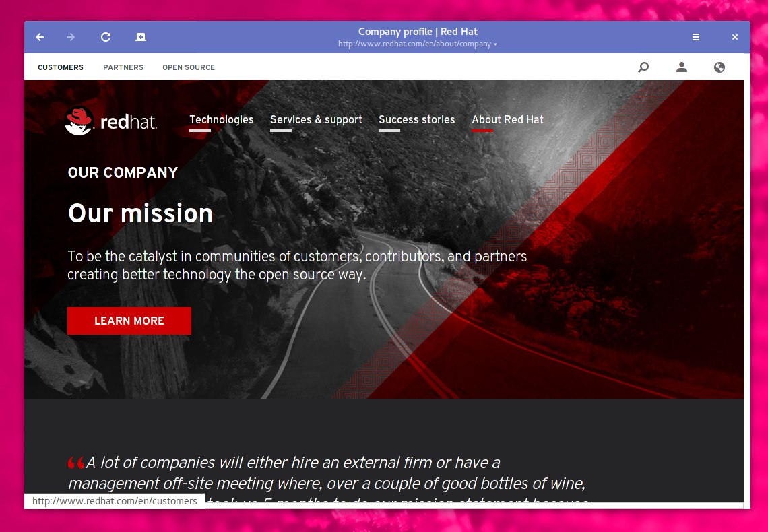Expand the URL dropdown arrow
Screen dimensions: 768x532
tap(495, 44)
